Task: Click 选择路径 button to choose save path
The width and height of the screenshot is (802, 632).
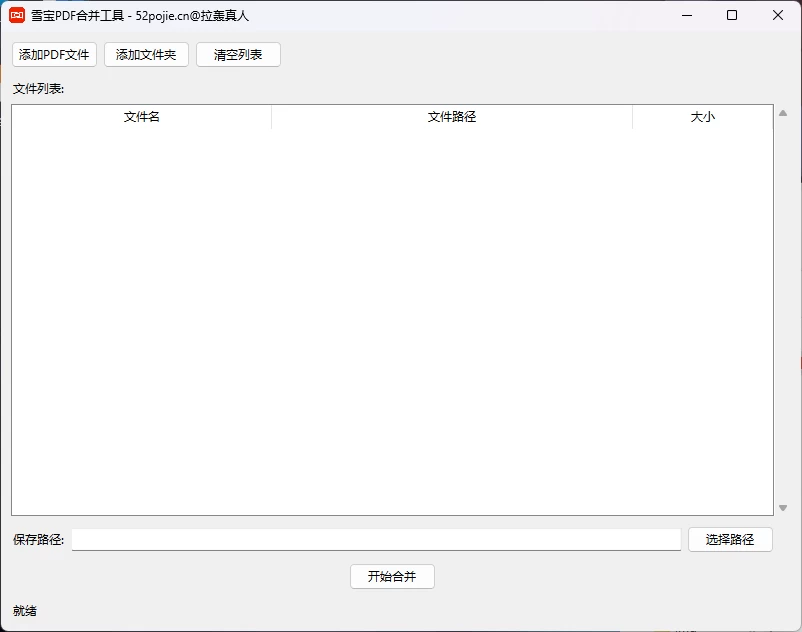Action: click(730, 539)
